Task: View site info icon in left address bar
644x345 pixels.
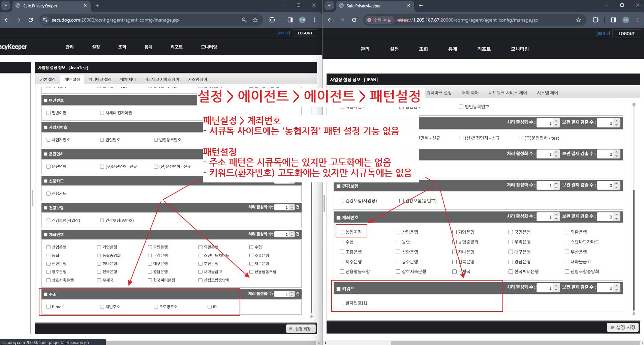Action: point(45,20)
